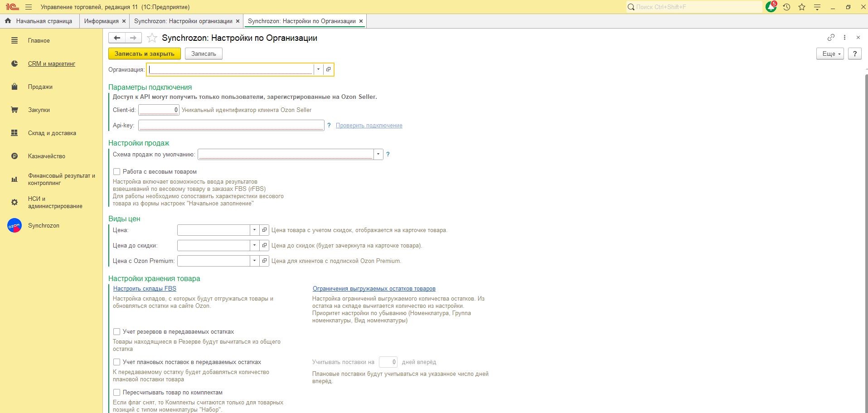Click the Ozon logo Synchrozon icon

(15, 226)
